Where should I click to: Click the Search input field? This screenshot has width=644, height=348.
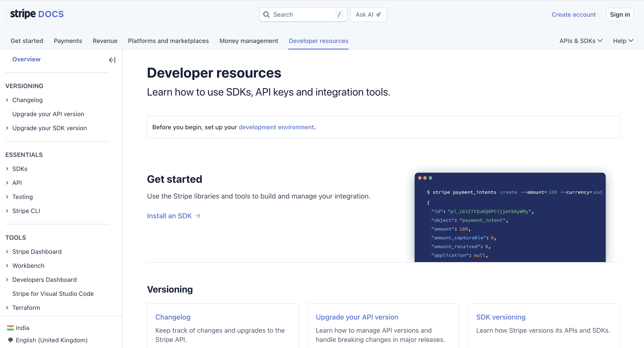[303, 14]
